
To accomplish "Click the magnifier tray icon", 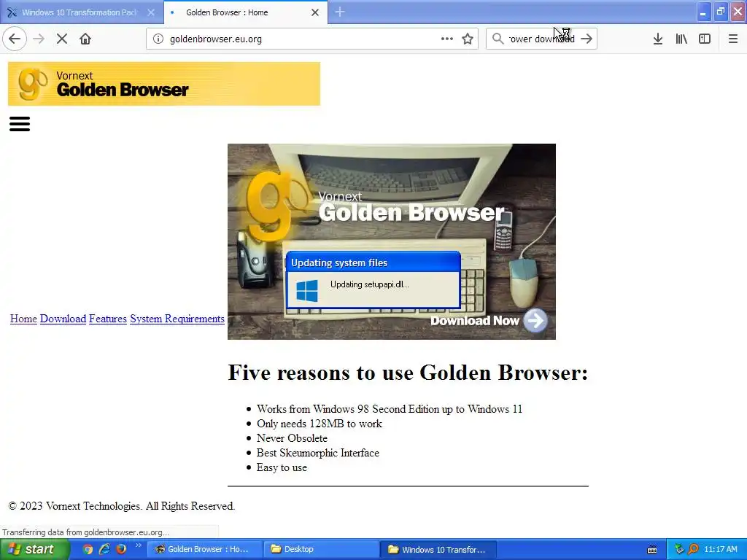I will pos(694,550).
